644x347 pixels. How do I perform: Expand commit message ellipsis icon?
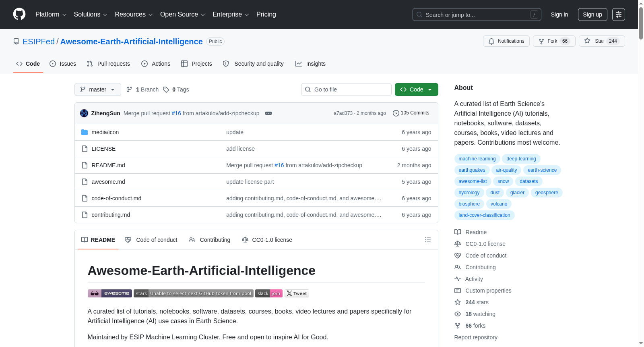click(268, 113)
